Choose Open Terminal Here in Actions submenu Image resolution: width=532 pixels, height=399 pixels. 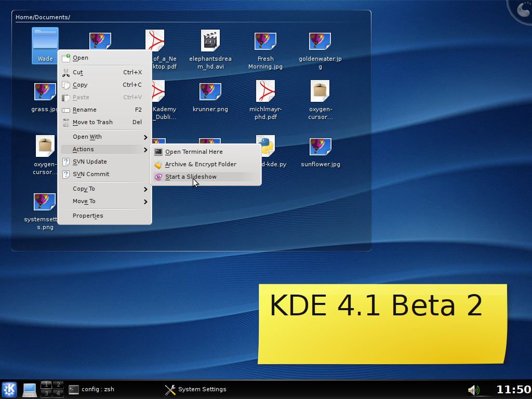206,152
